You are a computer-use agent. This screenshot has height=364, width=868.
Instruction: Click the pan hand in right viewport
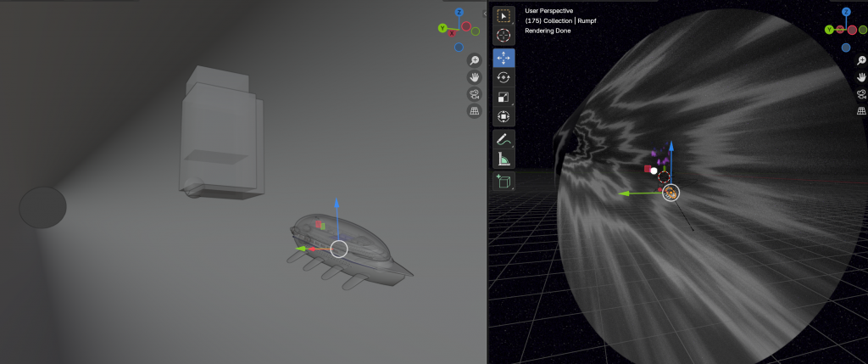pyautogui.click(x=862, y=77)
